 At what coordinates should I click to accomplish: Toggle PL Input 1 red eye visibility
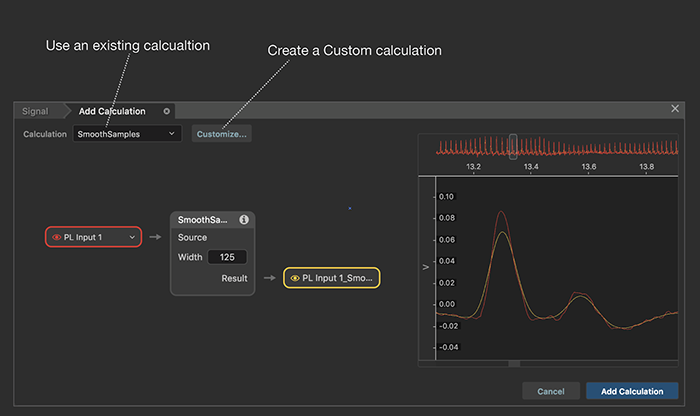pos(57,237)
